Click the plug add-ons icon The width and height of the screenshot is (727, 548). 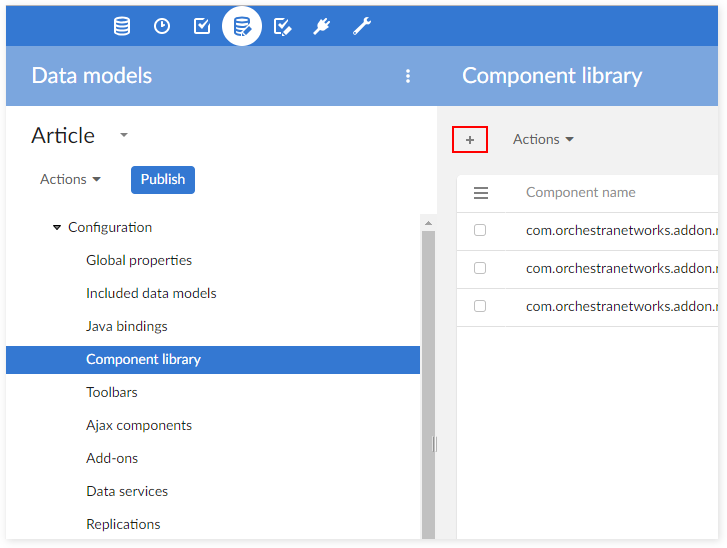click(322, 27)
